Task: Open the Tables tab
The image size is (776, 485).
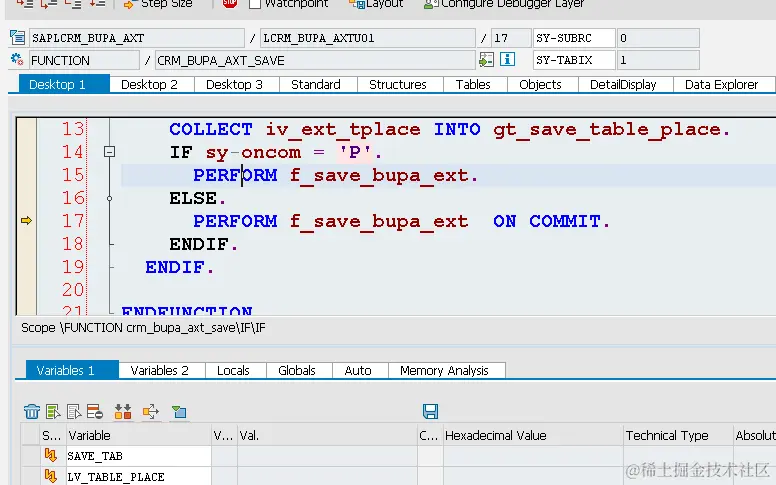Action: (473, 85)
